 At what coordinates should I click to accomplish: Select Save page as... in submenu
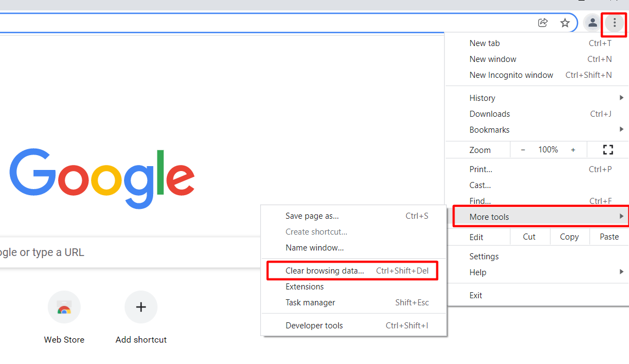point(354,216)
